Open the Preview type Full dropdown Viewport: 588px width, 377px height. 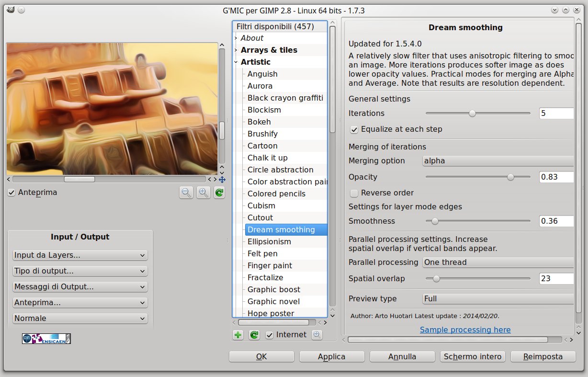pos(498,299)
